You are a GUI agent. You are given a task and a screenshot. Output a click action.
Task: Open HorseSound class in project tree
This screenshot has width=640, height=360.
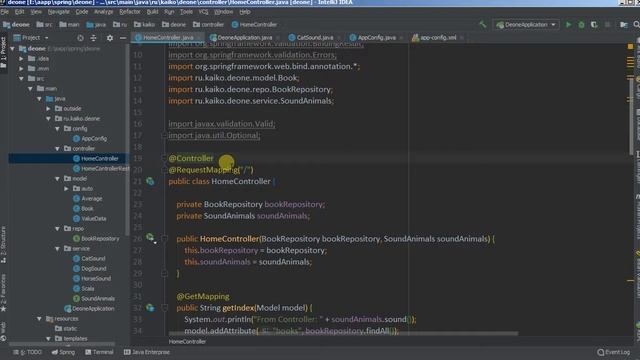coord(92,278)
